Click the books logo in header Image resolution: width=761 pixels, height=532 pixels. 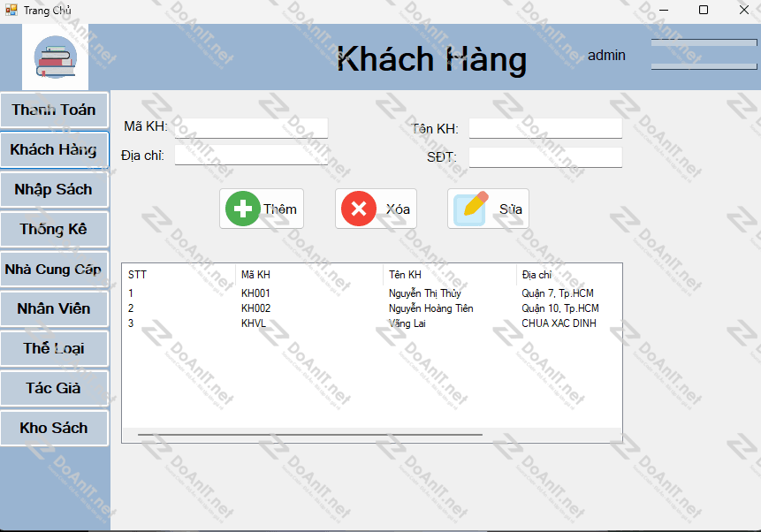click(55, 57)
